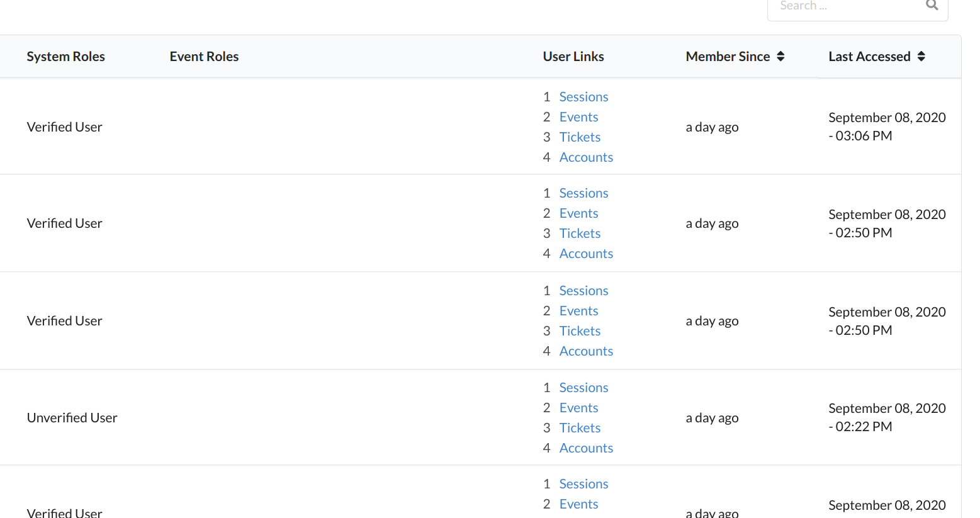Sort by the Last Accessed header
The height and width of the screenshot is (518, 980).
point(870,57)
